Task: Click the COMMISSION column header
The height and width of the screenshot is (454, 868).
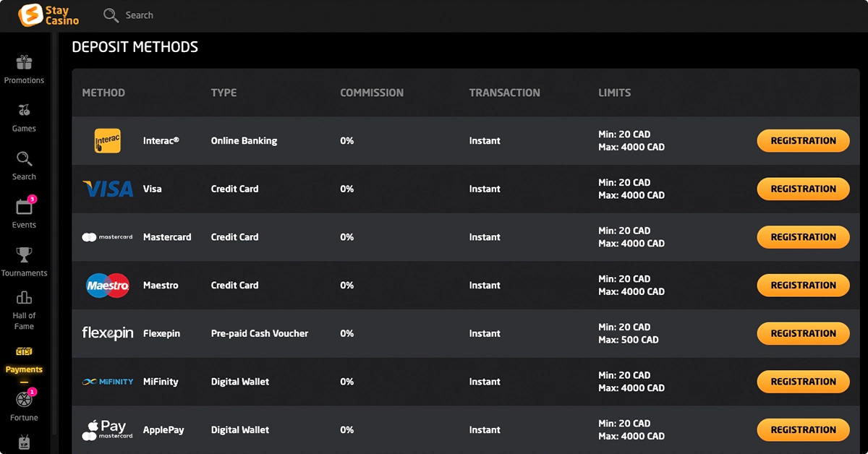Action: tap(372, 93)
